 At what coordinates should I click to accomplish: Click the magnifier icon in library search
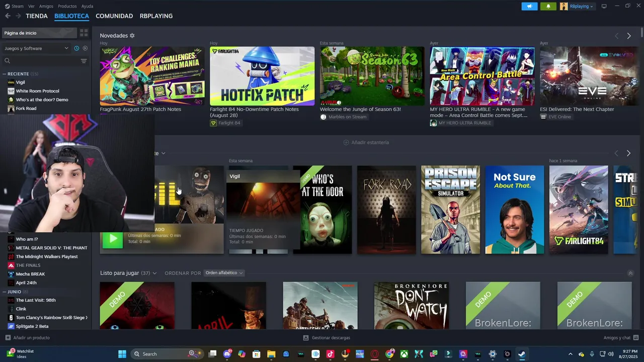[7, 61]
